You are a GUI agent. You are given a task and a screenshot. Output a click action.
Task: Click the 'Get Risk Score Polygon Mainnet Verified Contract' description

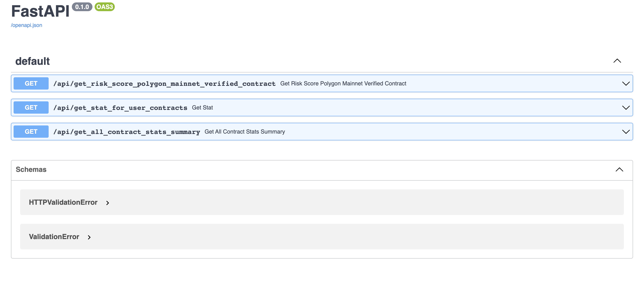coord(343,83)
